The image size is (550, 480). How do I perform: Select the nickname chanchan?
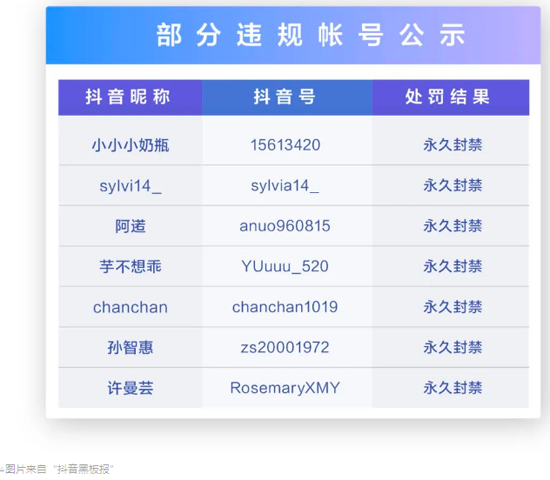click(x=130, y=307)
